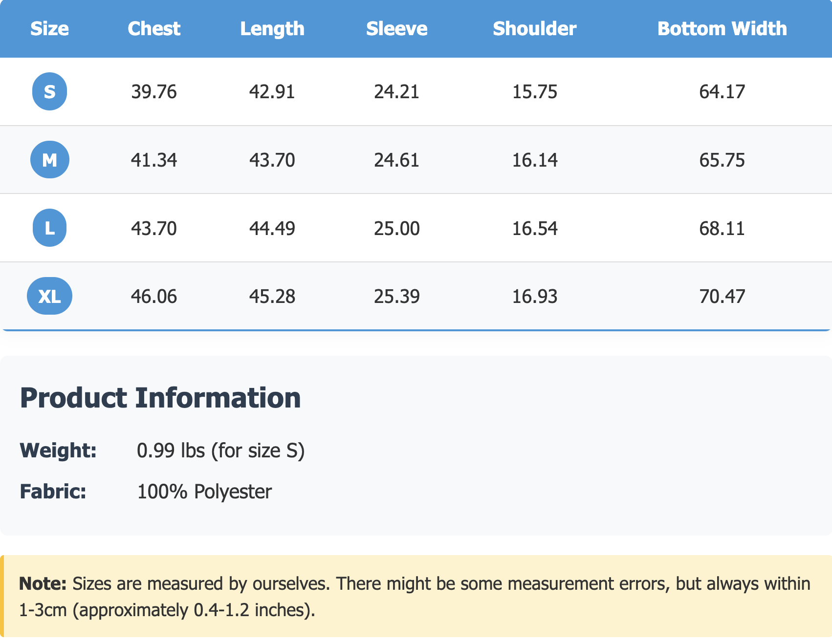Select the Sleeve column header

(396, 29)
